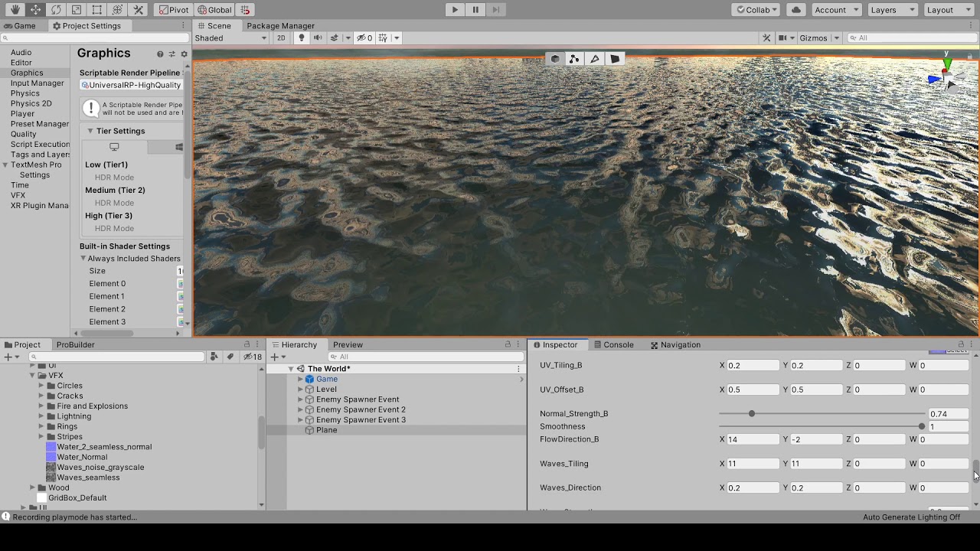Toggle scene lighting bulb icon
980x551 pixels.
coord(302,37)
